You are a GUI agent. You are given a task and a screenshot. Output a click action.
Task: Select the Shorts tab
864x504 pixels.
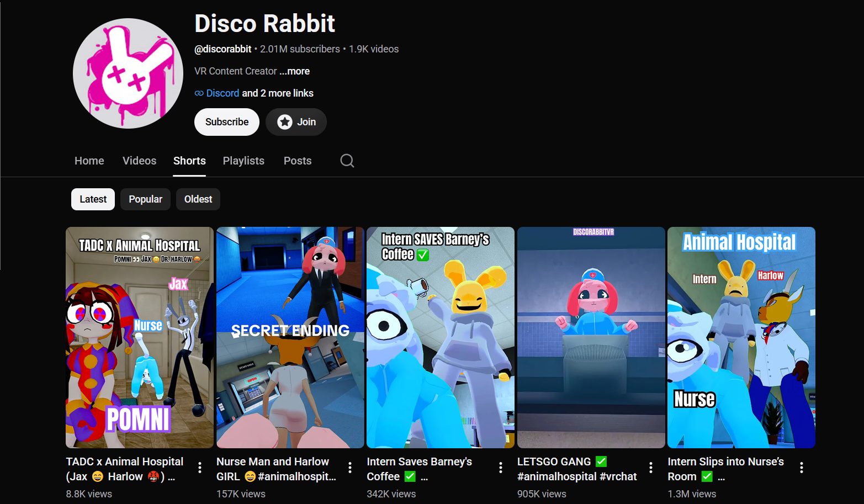coord(189,161)
